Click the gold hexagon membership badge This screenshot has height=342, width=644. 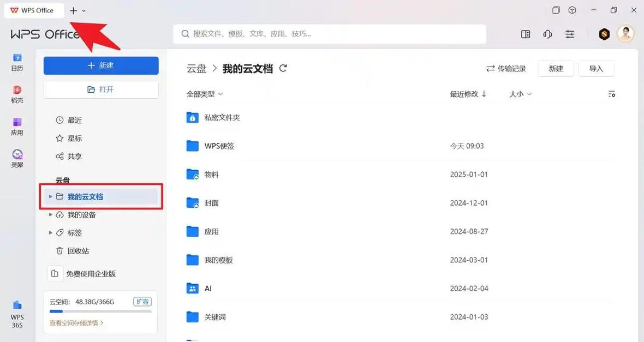(x=604, y=34)
